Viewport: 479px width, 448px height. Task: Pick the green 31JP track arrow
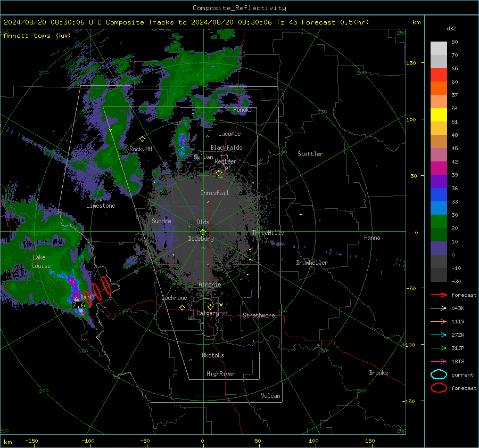point(439,348)
